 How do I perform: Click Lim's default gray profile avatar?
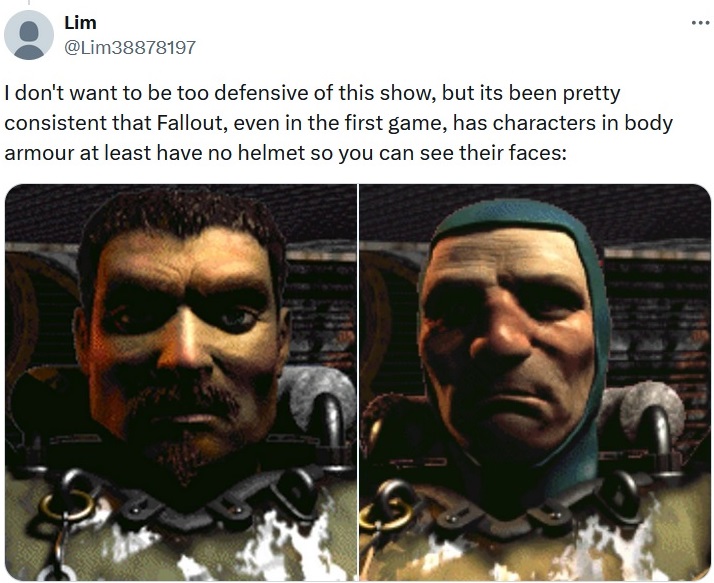click(29, 35)
